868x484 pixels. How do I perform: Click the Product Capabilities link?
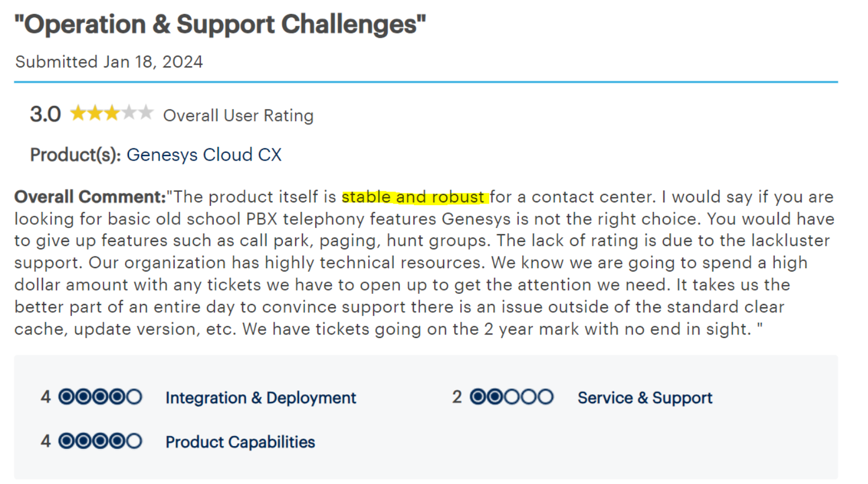(240, 442)
